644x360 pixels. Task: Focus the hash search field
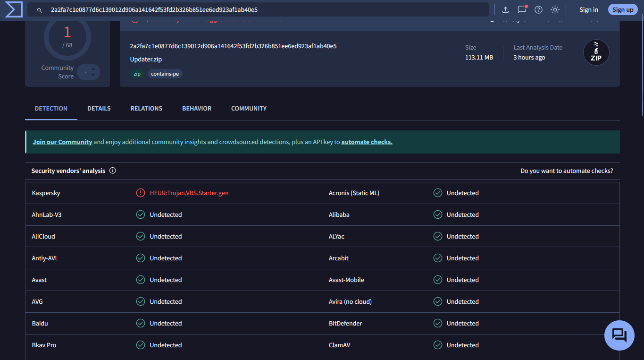click(x=258, y=9)
